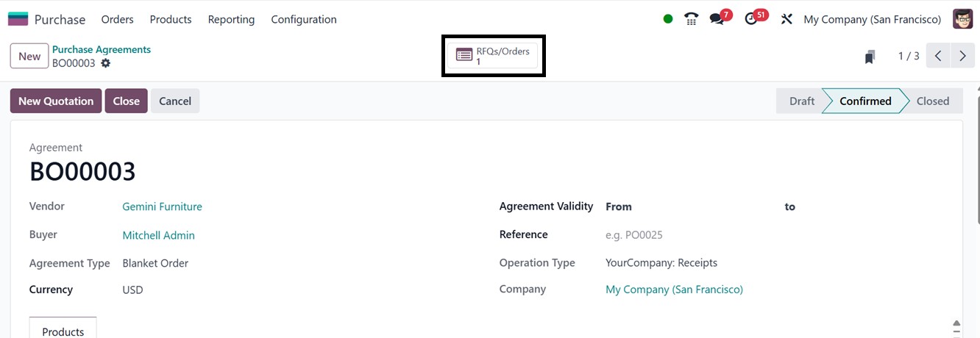Image resolution: width=980 pixels, height=338 pixels.
Task: Open the company switcher My Company (San Francisco)
Action: tap(872, 19)
